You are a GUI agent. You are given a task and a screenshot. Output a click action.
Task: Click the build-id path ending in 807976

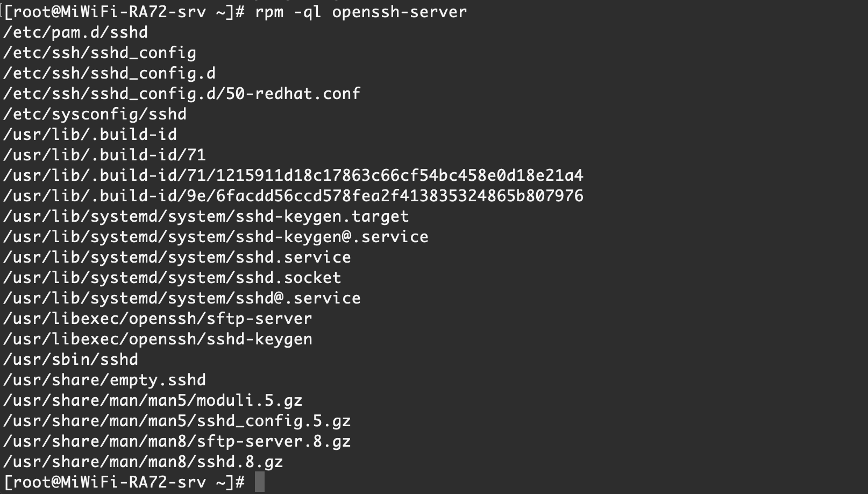293,196
